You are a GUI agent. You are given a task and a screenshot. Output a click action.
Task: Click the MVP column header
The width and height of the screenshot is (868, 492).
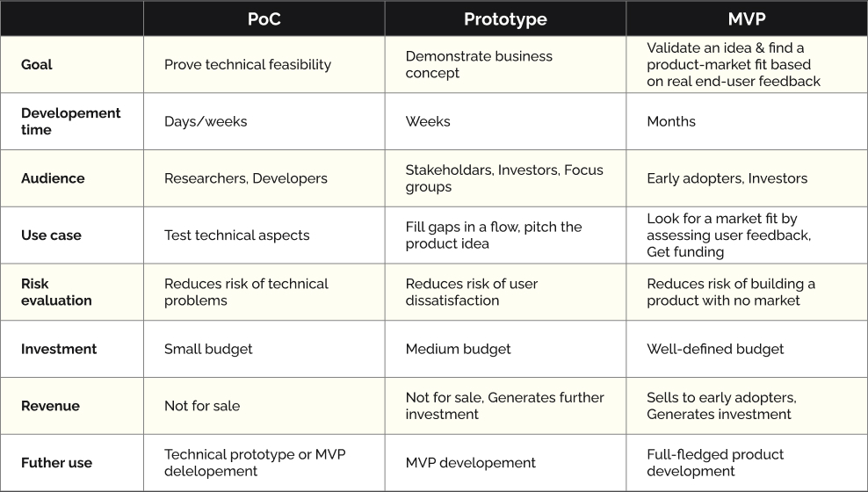click(x=747, y=19)
